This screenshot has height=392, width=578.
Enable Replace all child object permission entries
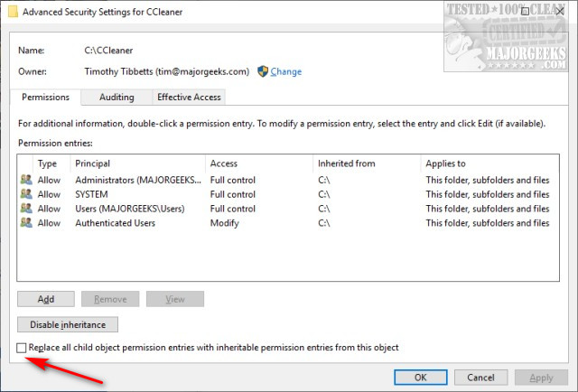tap(22, 348)
